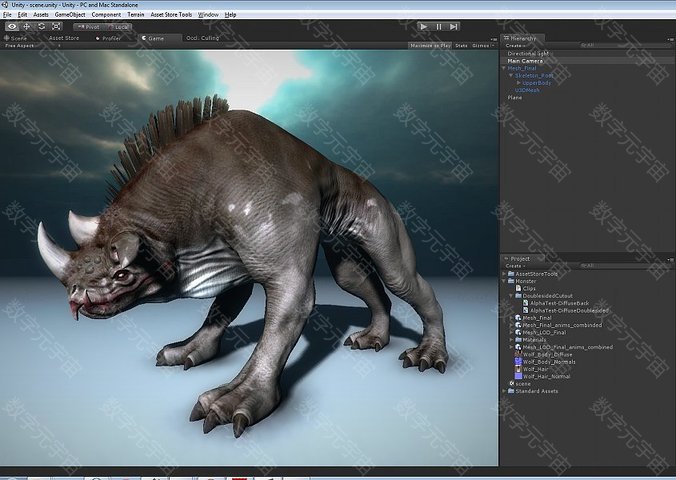The width and height of the screenshot is (676, 480).
Task: Switch to the Asset Store tab
Action: click(64, 38)
